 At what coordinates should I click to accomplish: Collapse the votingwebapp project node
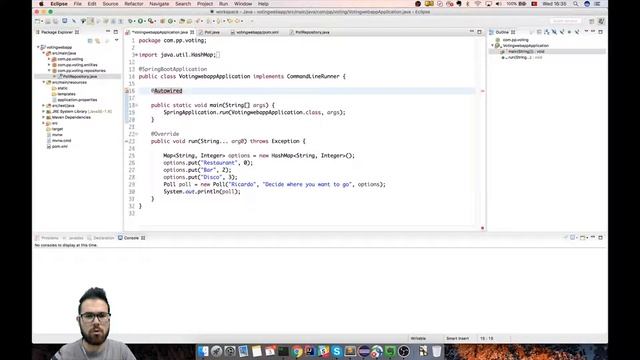click(38, 47)
